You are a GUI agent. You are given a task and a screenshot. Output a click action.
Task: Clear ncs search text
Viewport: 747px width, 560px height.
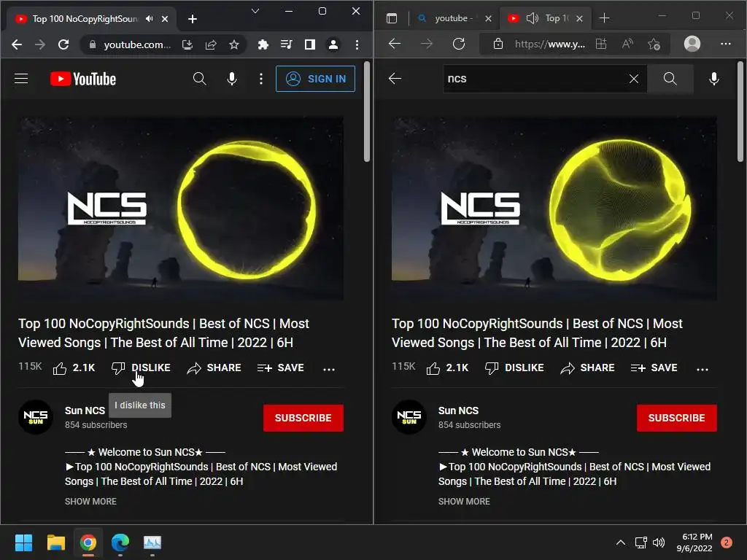(x=634, y=79)
